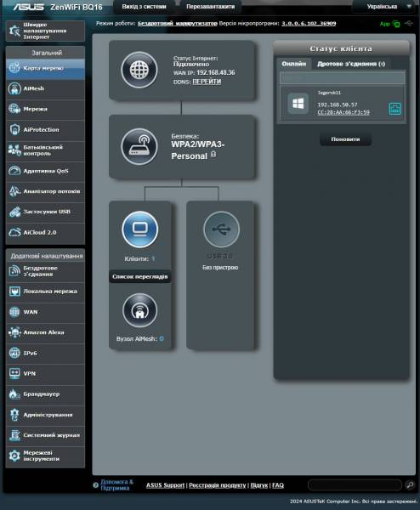Click the Адміністрування gear icon
Image resolution: width=420 pixels, height=510 pixels.
[14, 415]
